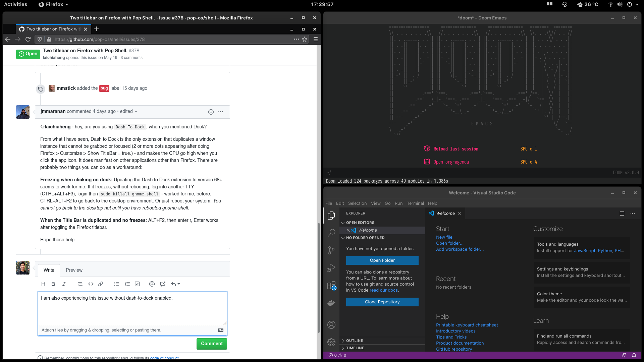Image resolution: width=644 pixels, height=362 pixels.
Task: Add a task list in comment toolbar
Action: (x=137, y=284)
